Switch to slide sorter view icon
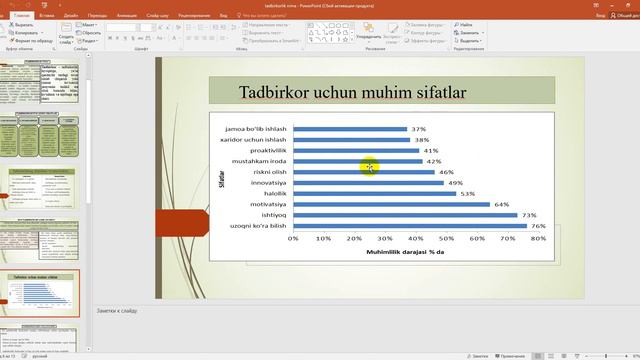This screenshot has height=360, width=640. 551,356
